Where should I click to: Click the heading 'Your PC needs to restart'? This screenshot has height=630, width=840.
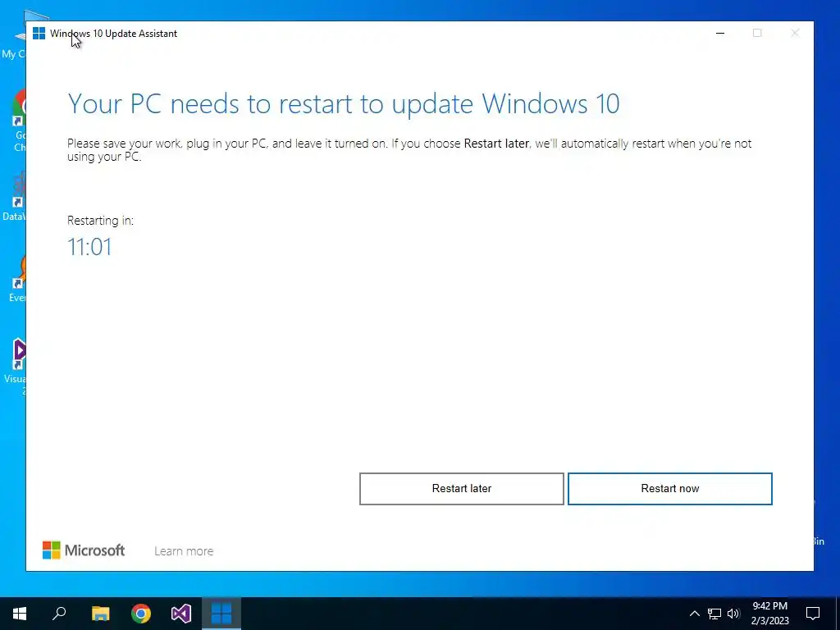pos(344,104)
